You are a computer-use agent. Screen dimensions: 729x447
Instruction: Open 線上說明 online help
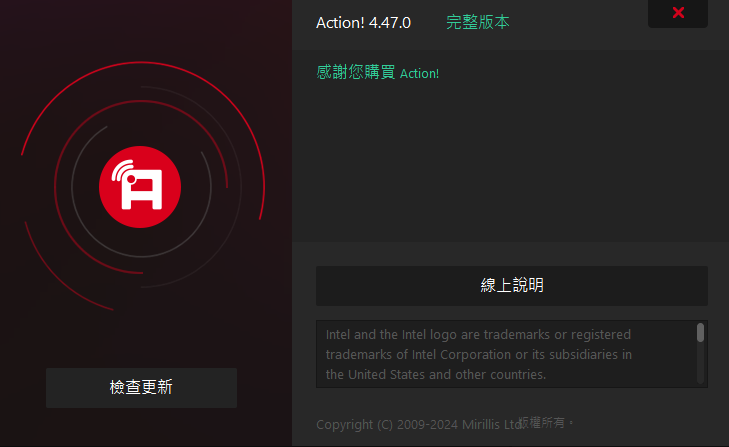pos(511,286)
